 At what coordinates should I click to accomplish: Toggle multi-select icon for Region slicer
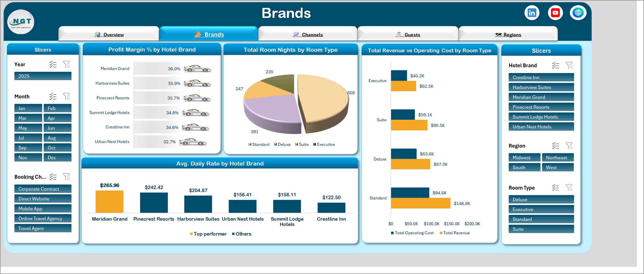[x=555, y=146]
